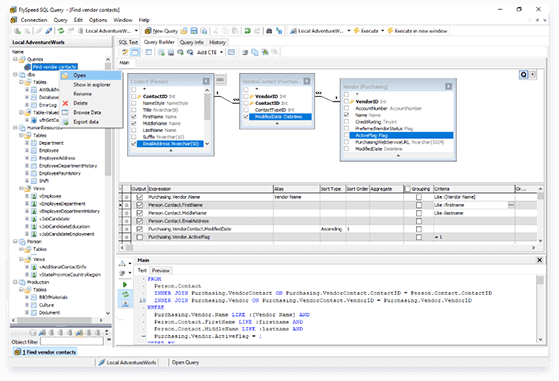The image size is (559, 381).
Task: Toggle Output checkbox for Purchasing.Vendor.Name row
Action: tap(139, 197)
